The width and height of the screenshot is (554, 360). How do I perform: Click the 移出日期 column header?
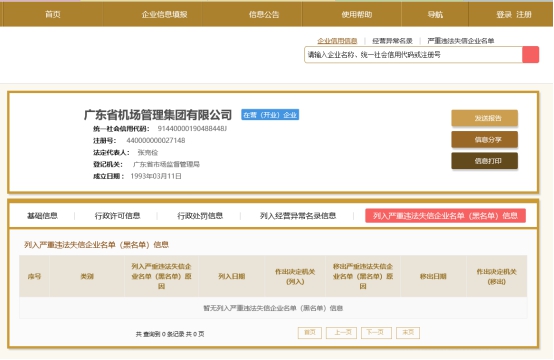[433, 276]
